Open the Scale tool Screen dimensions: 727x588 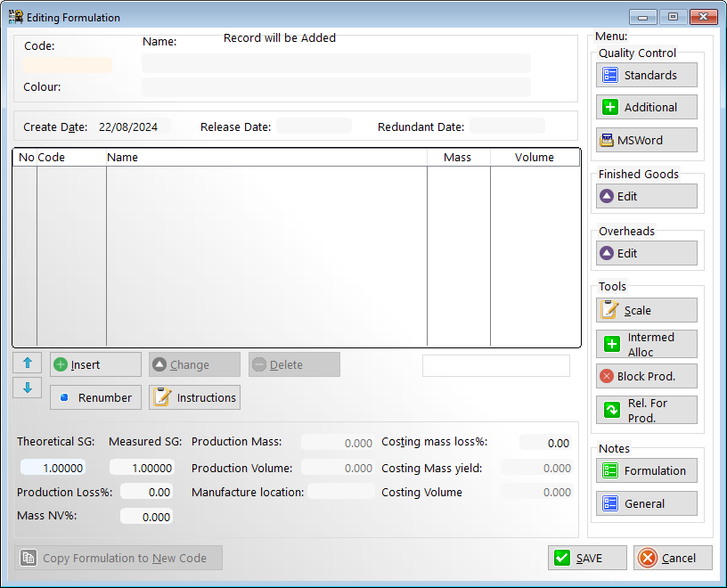pyautogui.click(x=646, y=311)
